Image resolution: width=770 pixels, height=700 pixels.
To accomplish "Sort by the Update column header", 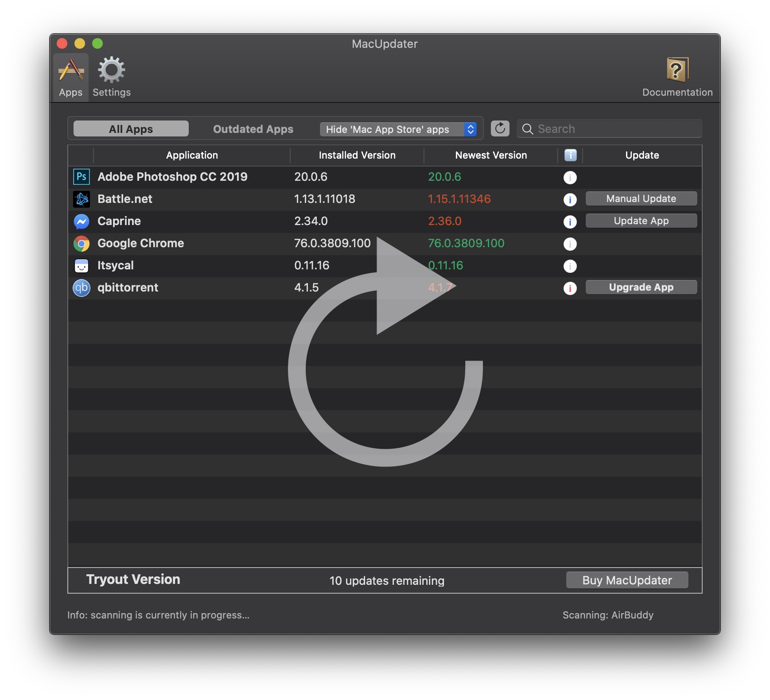I will click(642, 155).
